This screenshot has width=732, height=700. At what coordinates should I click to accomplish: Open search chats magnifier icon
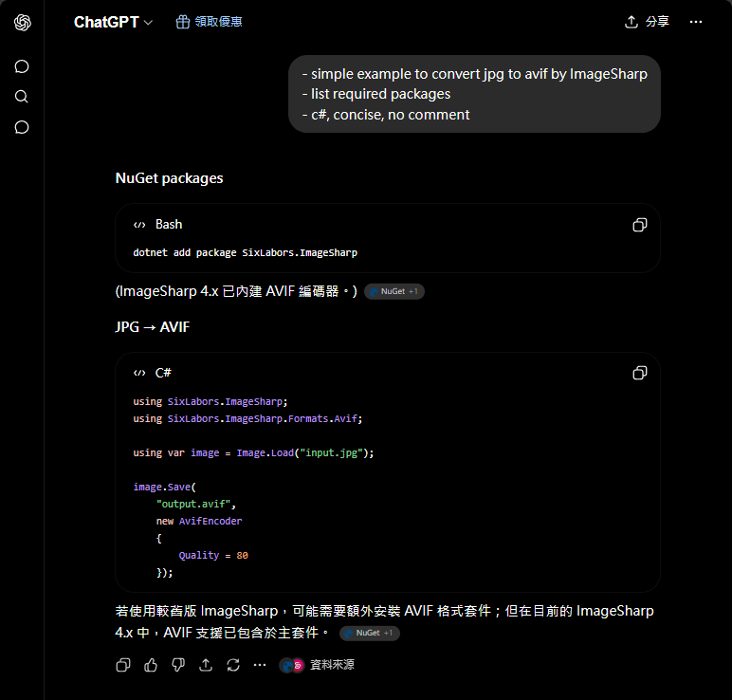coord(22,97)
